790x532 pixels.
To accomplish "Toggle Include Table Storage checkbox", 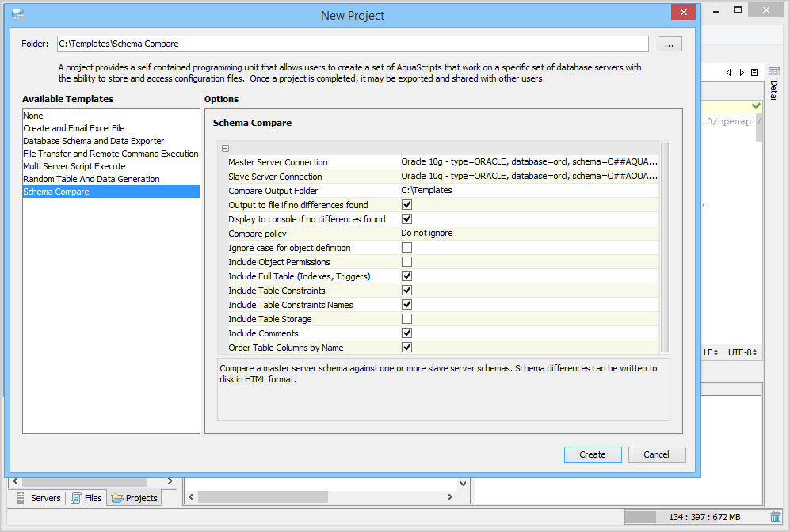I will tap(406, 319).
